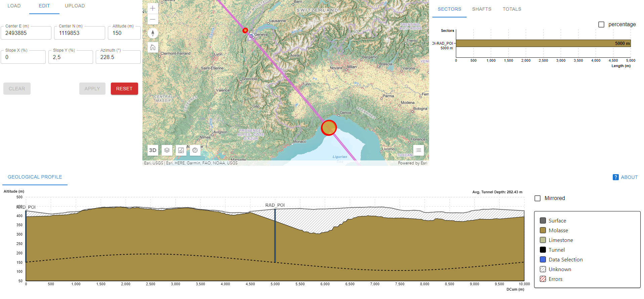Screen dimensions: 644x299
Task: Click the Center N (m) input field
Action: click(x=80, y=33)
